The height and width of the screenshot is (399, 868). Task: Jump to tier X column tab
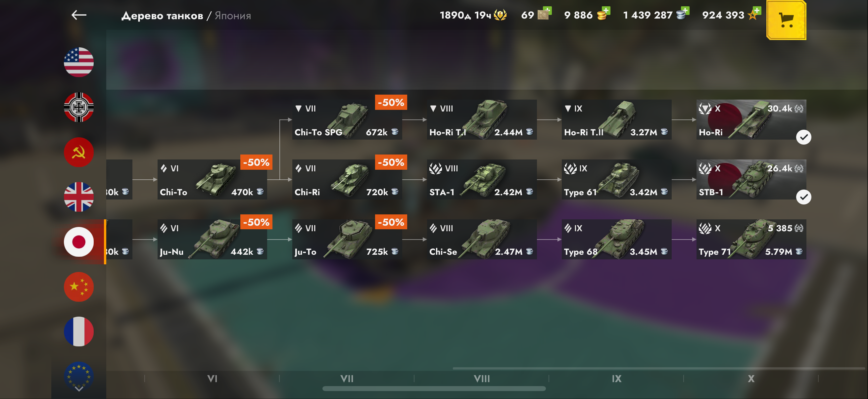point(751,379)
